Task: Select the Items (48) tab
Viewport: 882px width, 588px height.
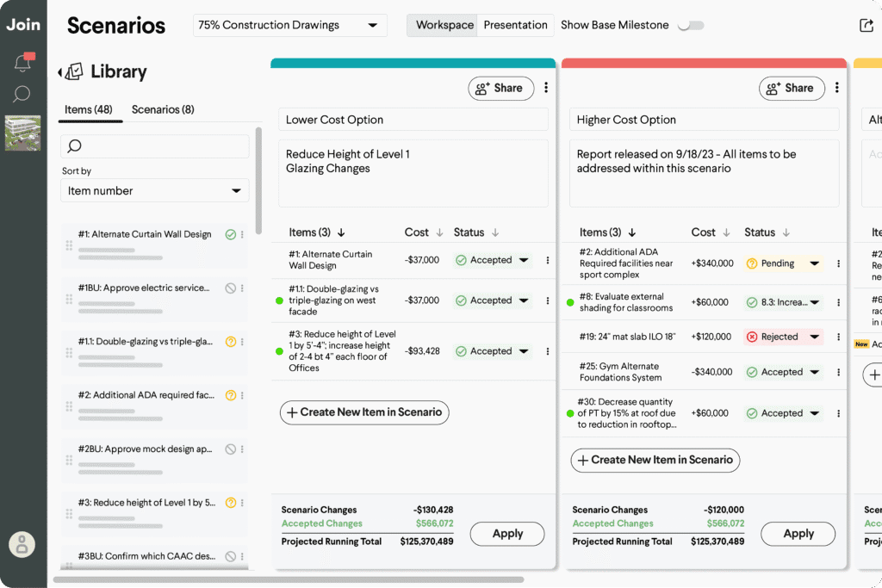Action: [x=89, y=109]
